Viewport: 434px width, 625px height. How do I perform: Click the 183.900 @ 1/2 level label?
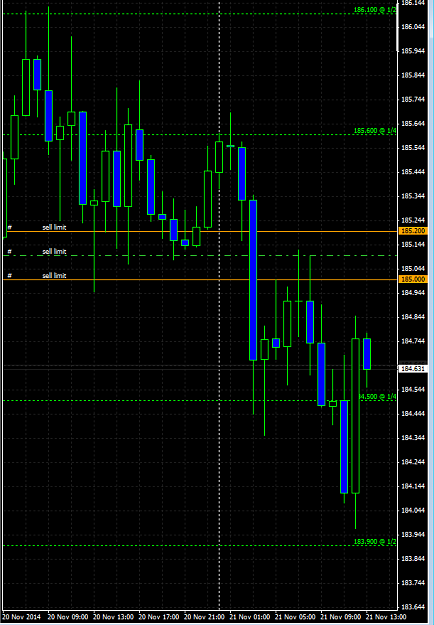tap(375, 542)
